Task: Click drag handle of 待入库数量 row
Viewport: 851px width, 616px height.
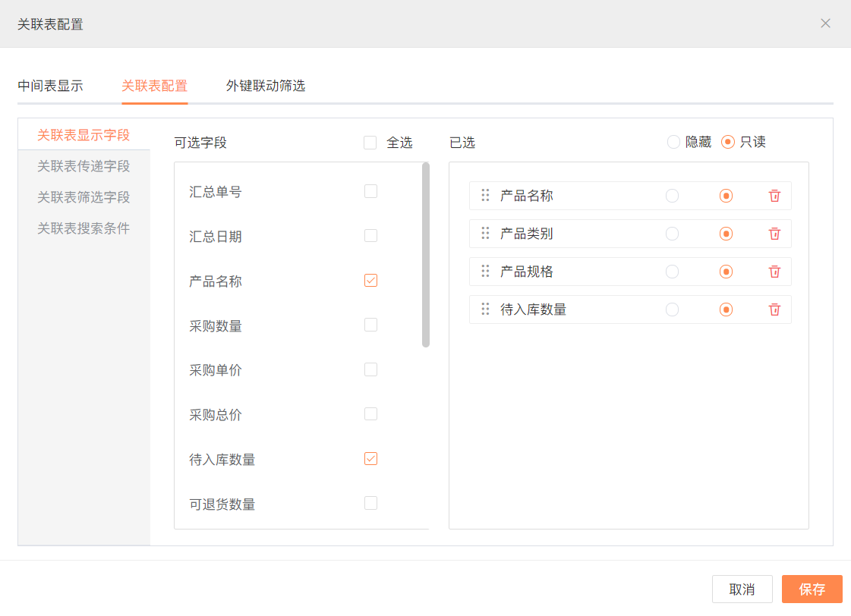Action: tap(485, 310)
